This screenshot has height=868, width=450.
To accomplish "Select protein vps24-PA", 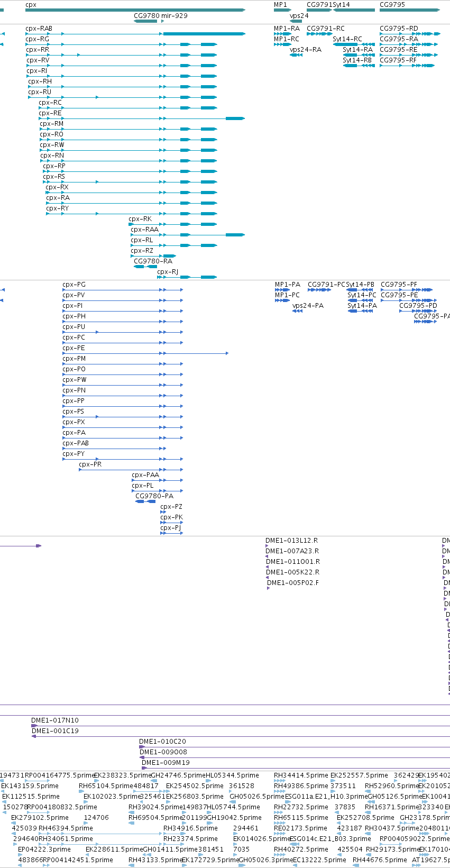I will tap(308, 306).
